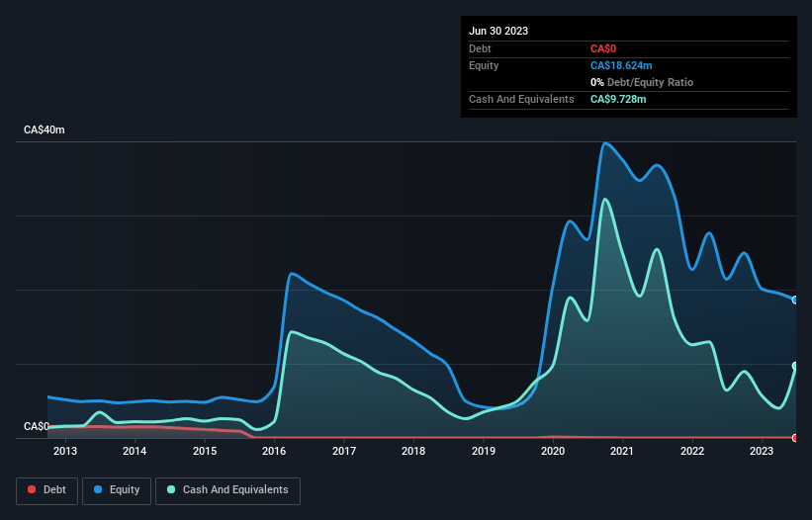
Task: Click the CA$40m y-axis label
Action: coord(45,130)
